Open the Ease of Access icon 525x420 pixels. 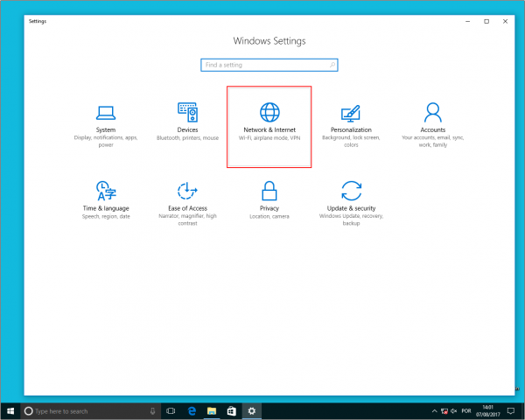point(187,191)
